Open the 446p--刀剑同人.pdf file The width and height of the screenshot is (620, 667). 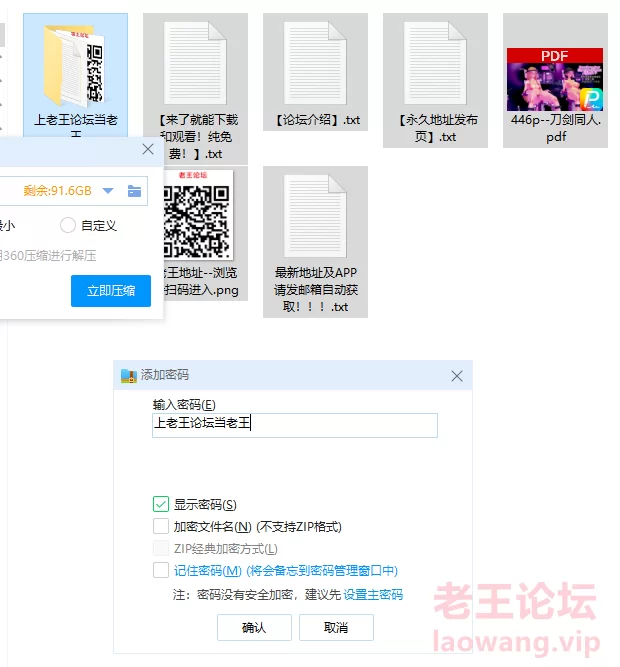coord(555,80)
